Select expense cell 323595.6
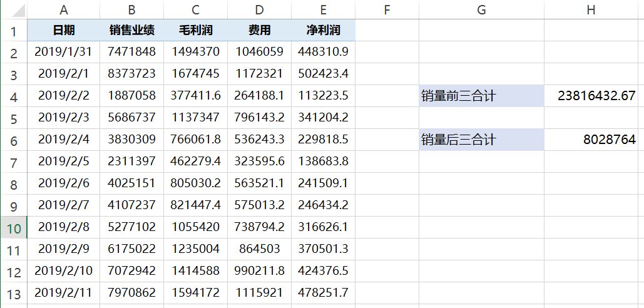 point(259,162)
